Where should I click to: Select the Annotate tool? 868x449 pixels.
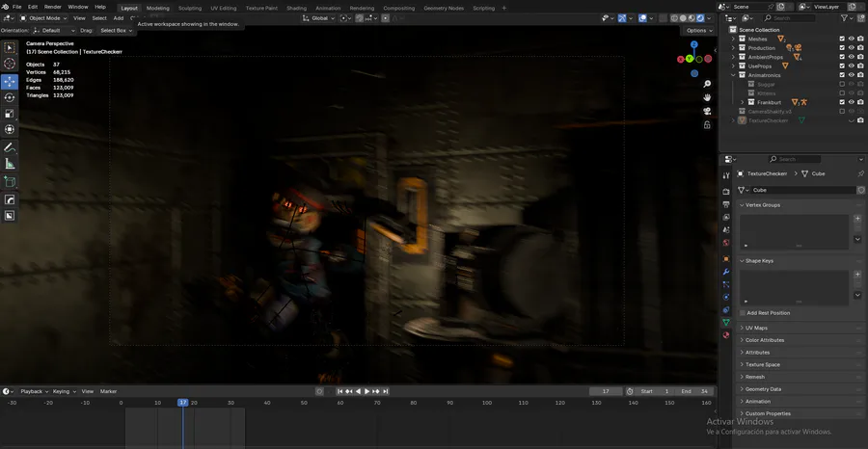10,147
